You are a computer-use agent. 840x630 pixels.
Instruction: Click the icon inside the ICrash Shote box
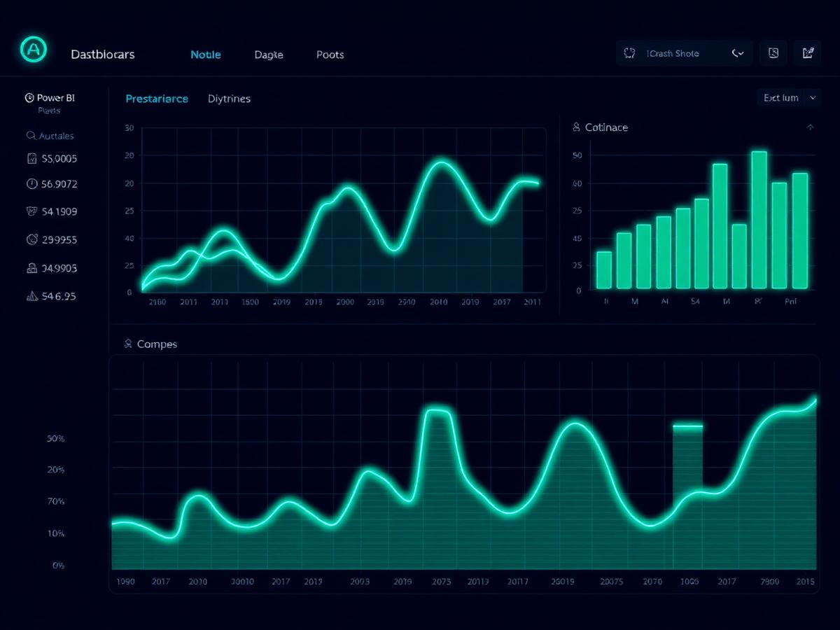click(629, 53)
